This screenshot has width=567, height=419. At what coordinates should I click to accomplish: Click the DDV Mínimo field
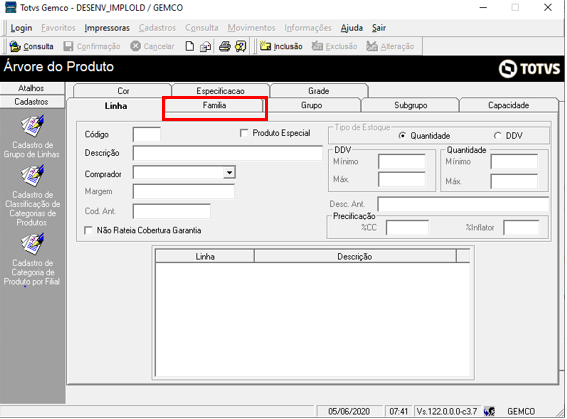(x=402, y=162)
